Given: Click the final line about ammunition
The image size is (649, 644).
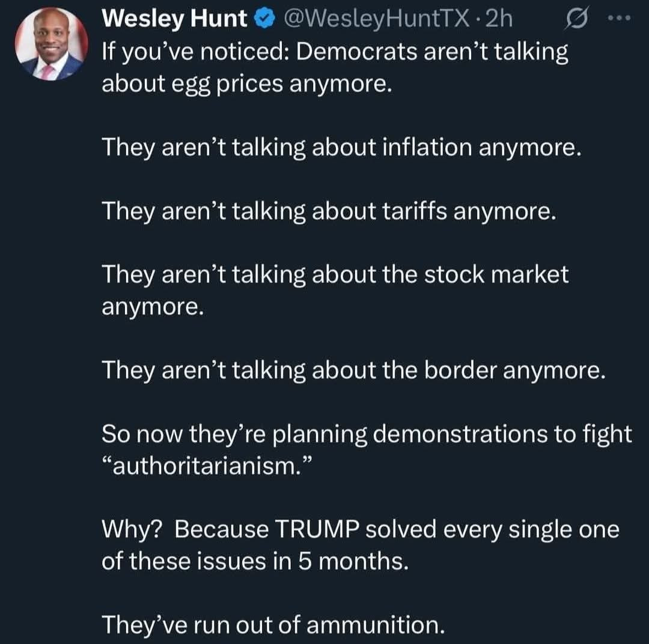Looking at the screenshot, I should [273, 625].
